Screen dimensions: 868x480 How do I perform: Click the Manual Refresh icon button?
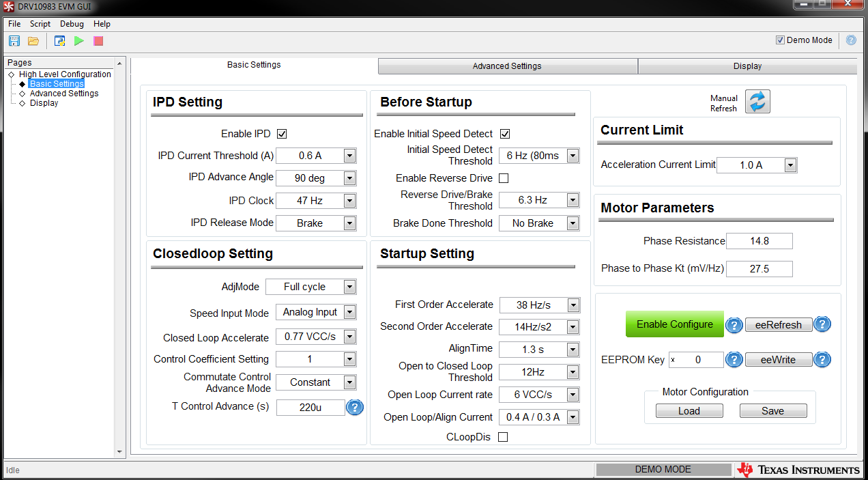757,101
